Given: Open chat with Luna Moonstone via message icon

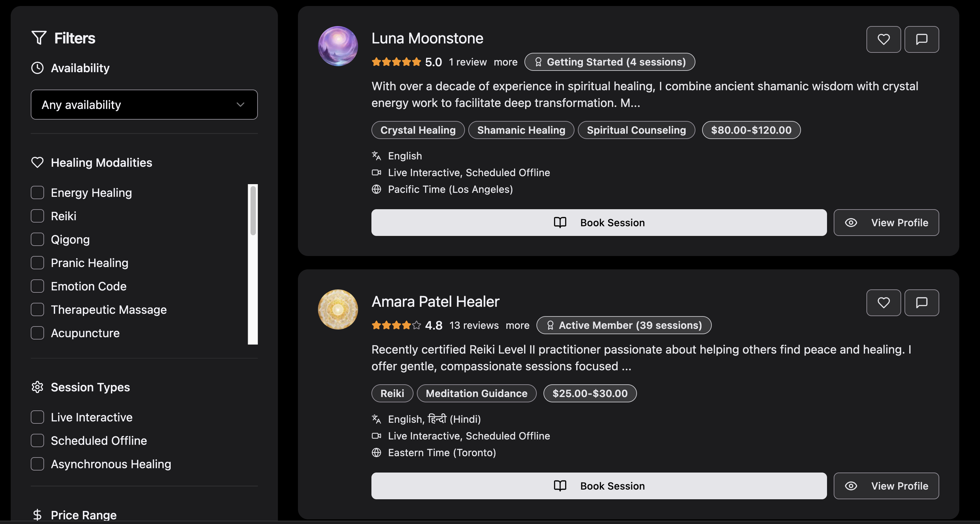Looking at the screenshot, I should coord(922,39).
